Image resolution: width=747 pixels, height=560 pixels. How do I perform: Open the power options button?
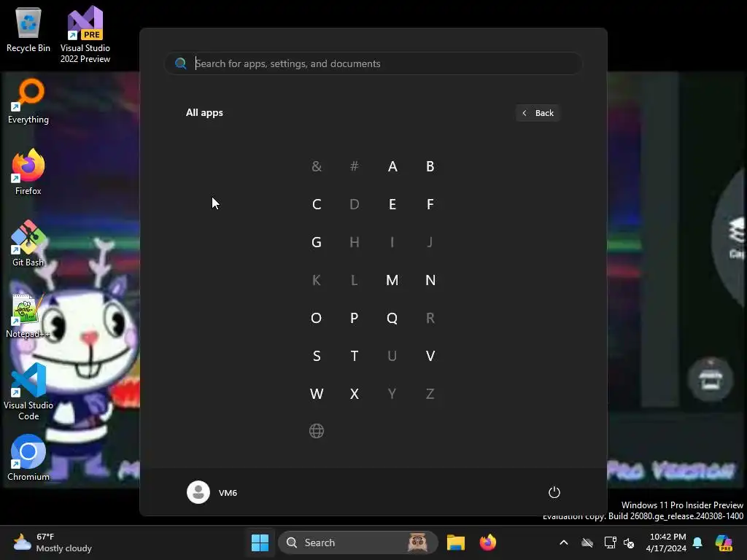tap(554, 492)
